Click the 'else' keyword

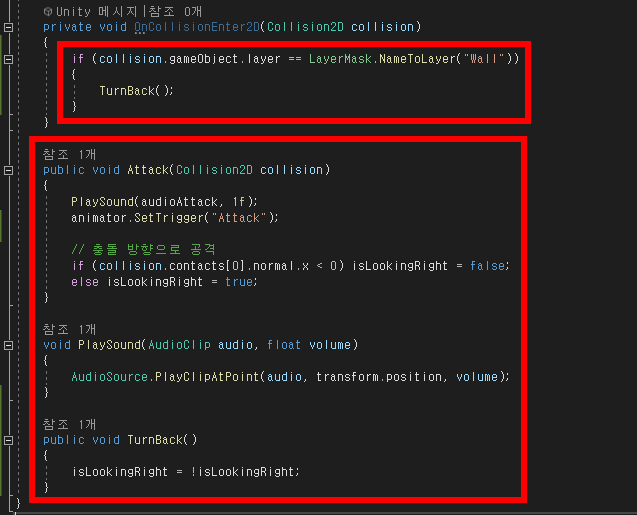(85, 281)
